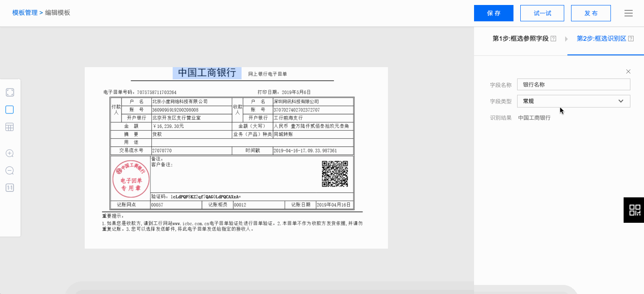Click the 字段名称 input with 银行名称
This screenshot has width=644, height=294.
574,84
